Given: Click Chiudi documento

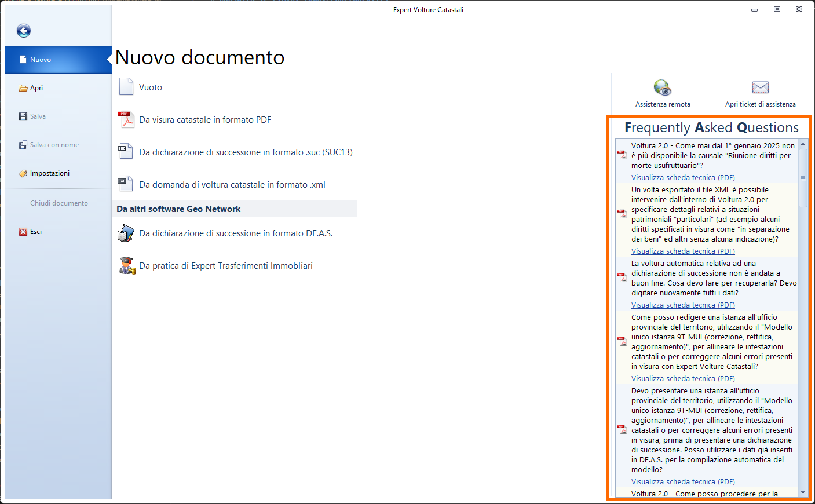Looking at the screenshot, I should [x=59, y=203].
